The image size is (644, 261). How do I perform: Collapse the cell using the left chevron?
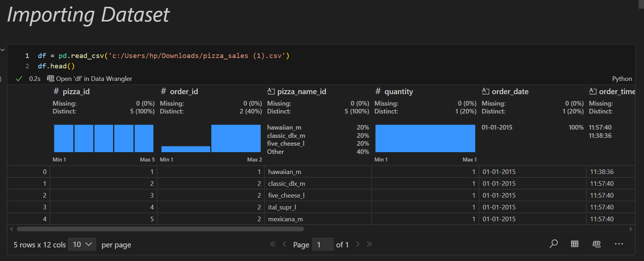[x=3, y=50]
